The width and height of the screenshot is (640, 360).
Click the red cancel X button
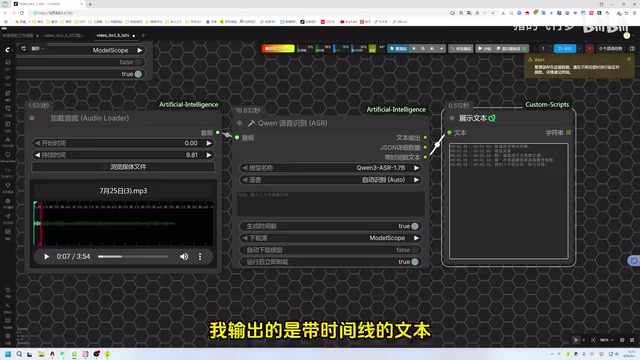[589, 49]
